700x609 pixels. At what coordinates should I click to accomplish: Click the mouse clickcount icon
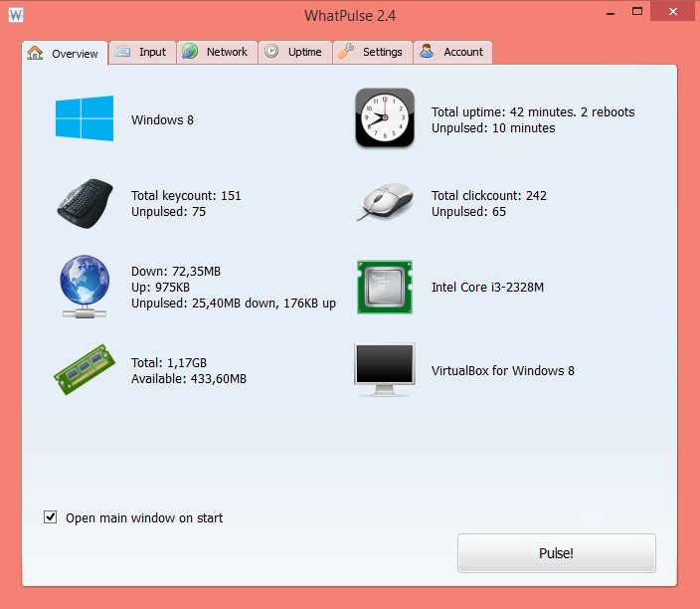[385, 202]
